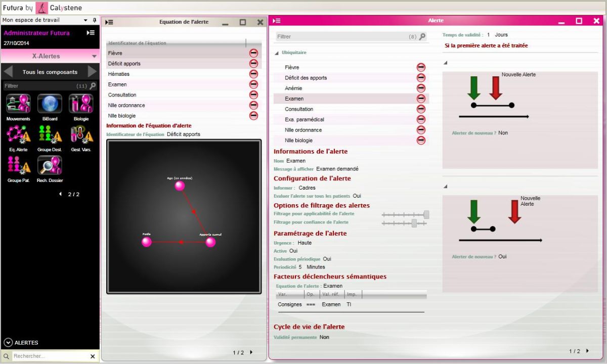
Task: Launch the BiBoard globe icon
Action: 50,104
